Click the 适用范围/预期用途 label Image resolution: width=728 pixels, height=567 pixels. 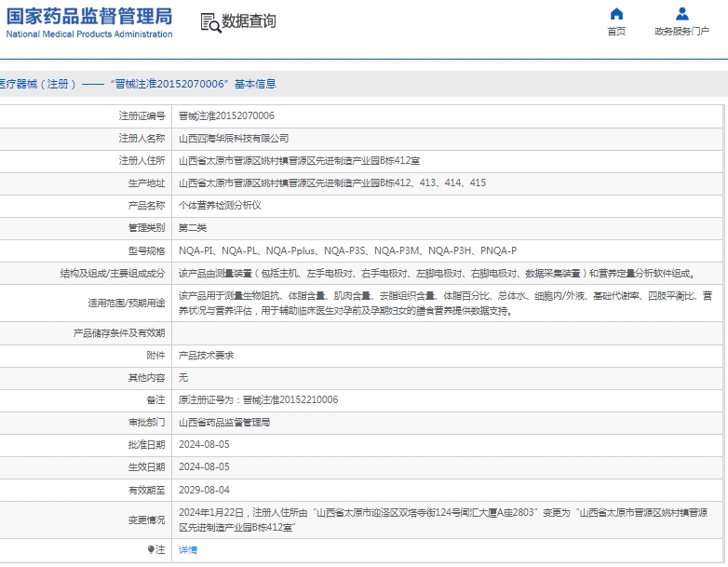point(127,304)
